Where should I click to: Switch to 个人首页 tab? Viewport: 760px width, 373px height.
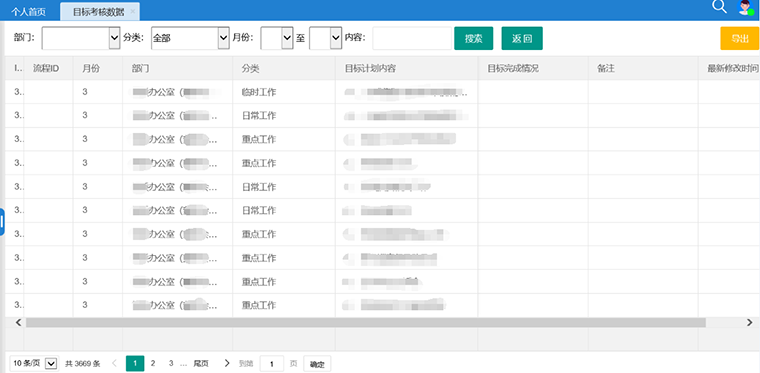[x=29, y=12]
